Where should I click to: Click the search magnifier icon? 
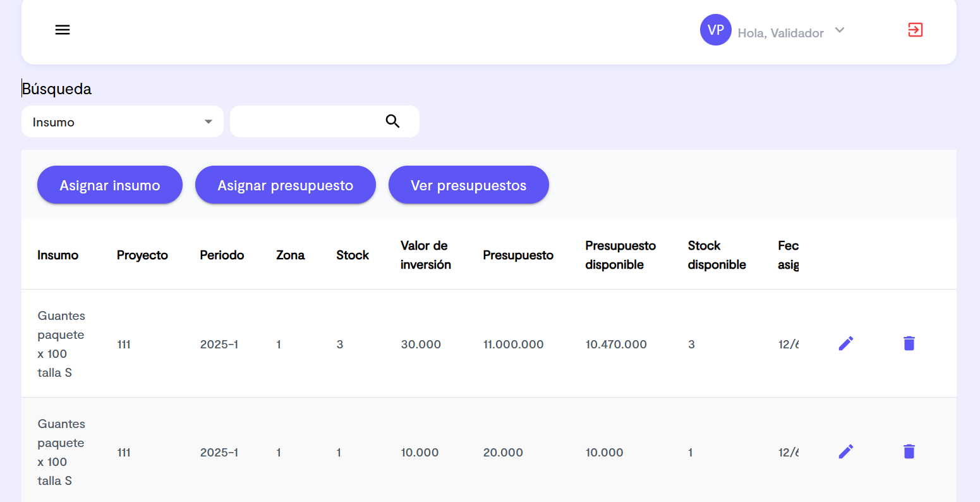(392, 121)
